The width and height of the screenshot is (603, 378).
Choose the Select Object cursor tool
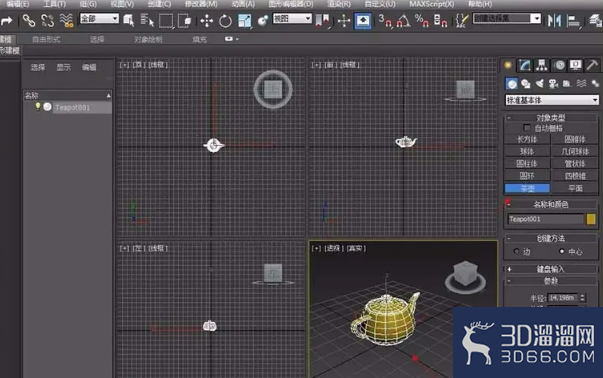pos(129,20)
